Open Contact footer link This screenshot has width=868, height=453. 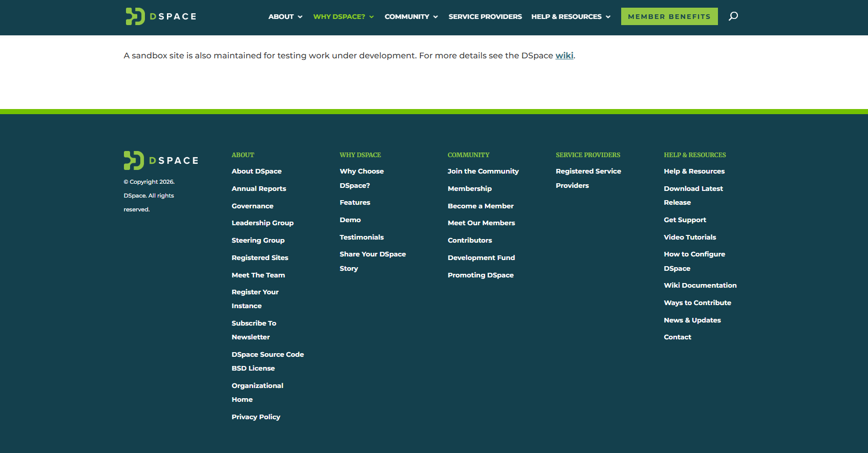(x=678, y=337)
